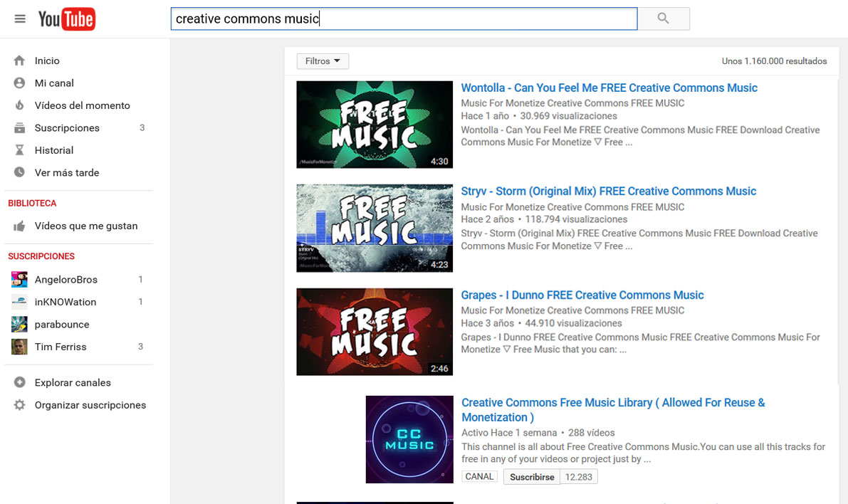Click the Explorar canales plus icon

19,382
